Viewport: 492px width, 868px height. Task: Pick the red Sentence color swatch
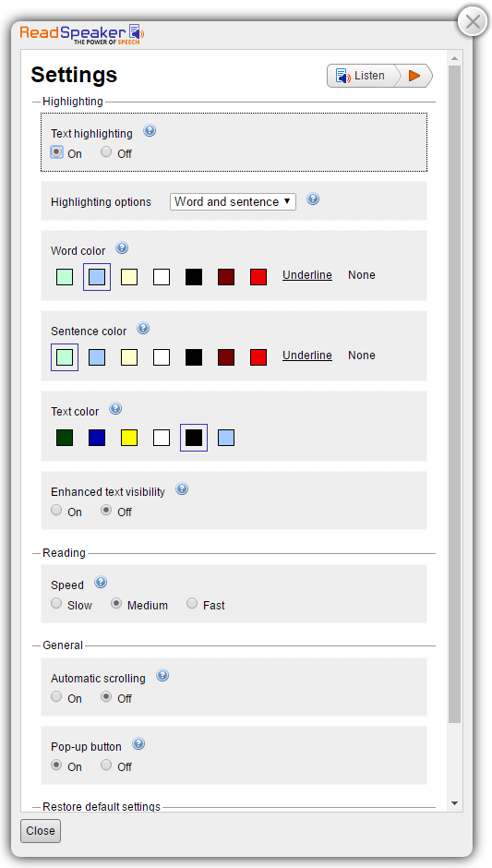coord(258,357)
